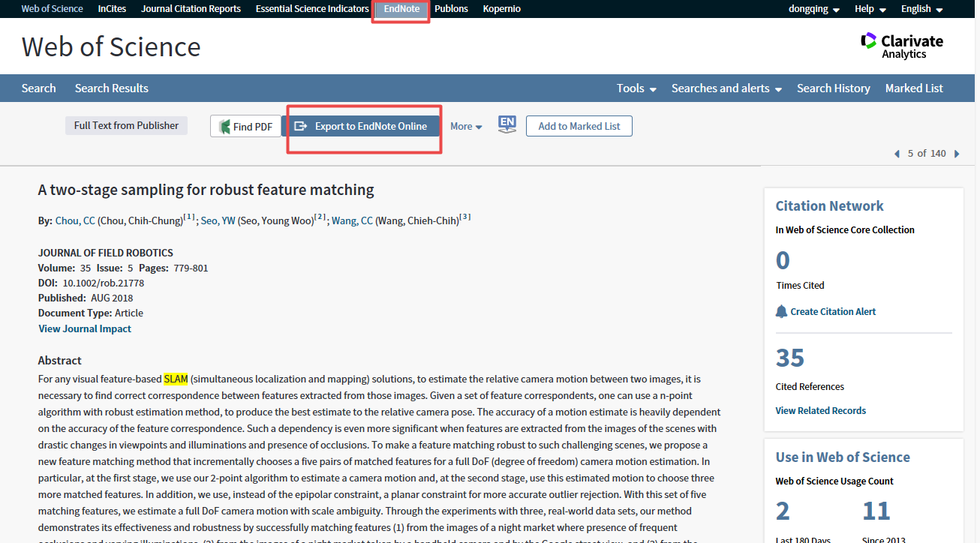Viewport: 980px width, 543px height.
Task: Open Essential Science Indicators link
Action: (312, 9)
